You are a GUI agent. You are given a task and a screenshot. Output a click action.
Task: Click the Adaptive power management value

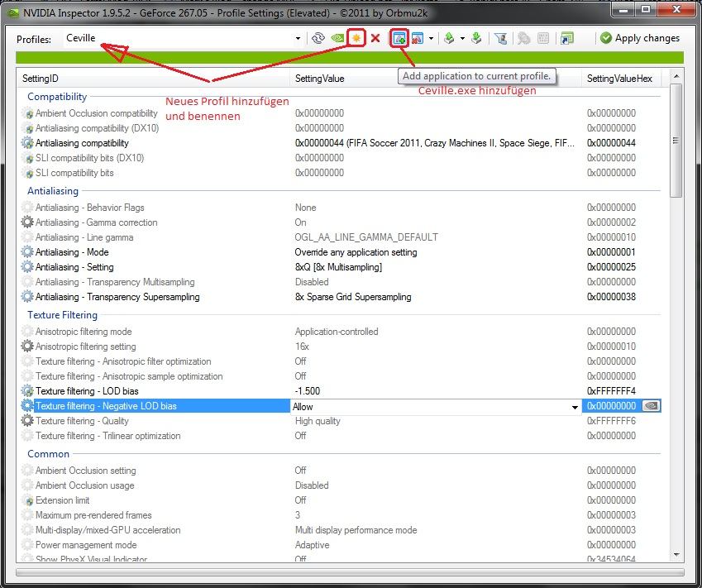point(312,545)
